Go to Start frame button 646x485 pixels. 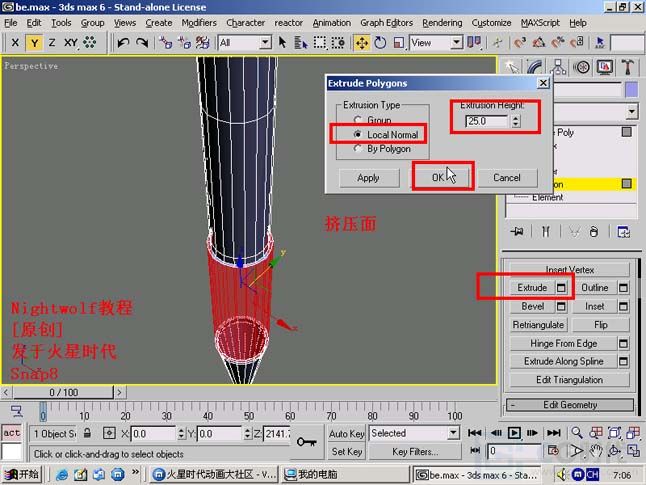coord(475,433)
